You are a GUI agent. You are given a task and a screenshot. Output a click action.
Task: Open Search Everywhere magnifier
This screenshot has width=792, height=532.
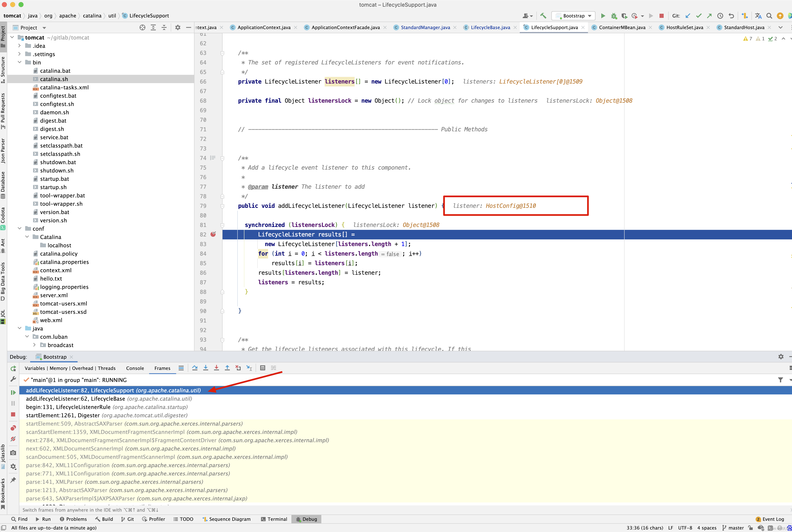pos(769,16)
